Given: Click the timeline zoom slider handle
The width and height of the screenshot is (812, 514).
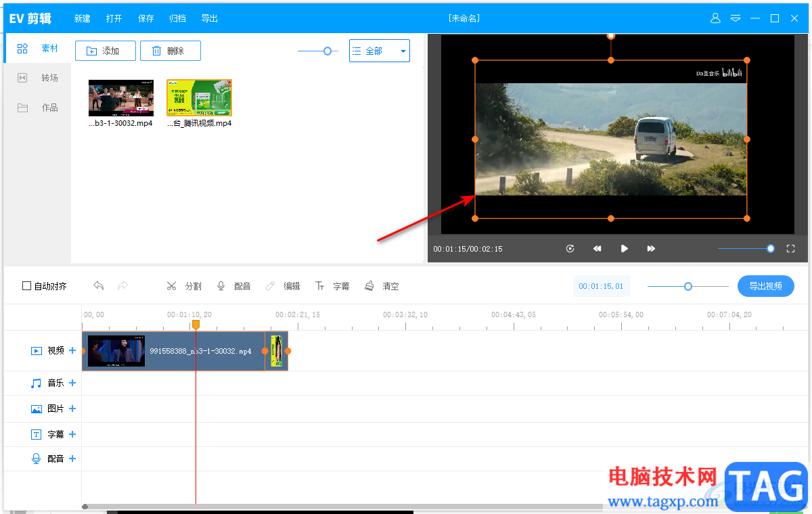Looking at the screenshot, I should click(688, 286).
